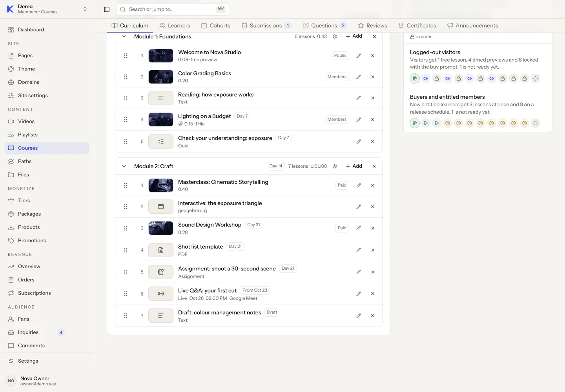Delete Module 1: Foundations
565x392 pixels.
[374, 36]
